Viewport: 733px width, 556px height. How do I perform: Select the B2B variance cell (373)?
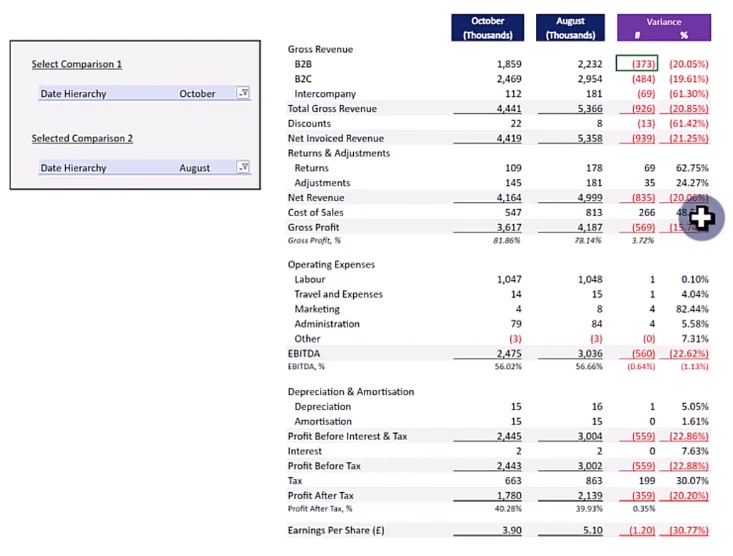pyautogui.click(x=637, y=64)
